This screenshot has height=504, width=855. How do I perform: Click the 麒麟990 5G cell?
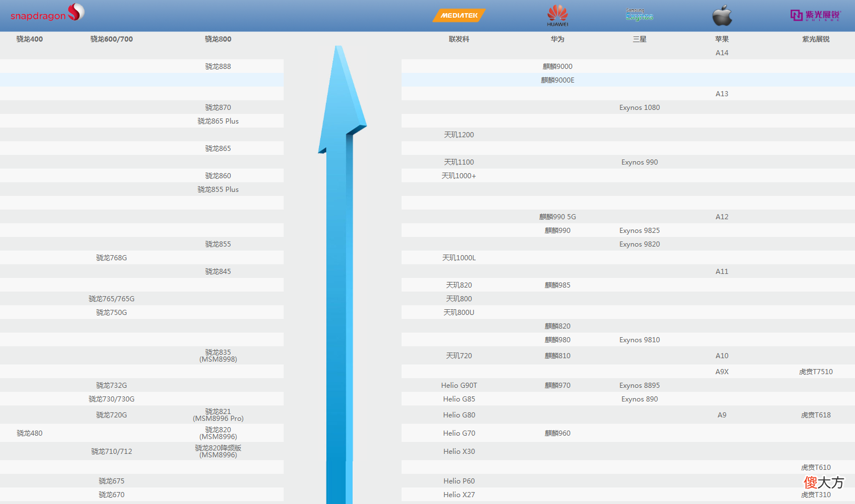point(558,217)
